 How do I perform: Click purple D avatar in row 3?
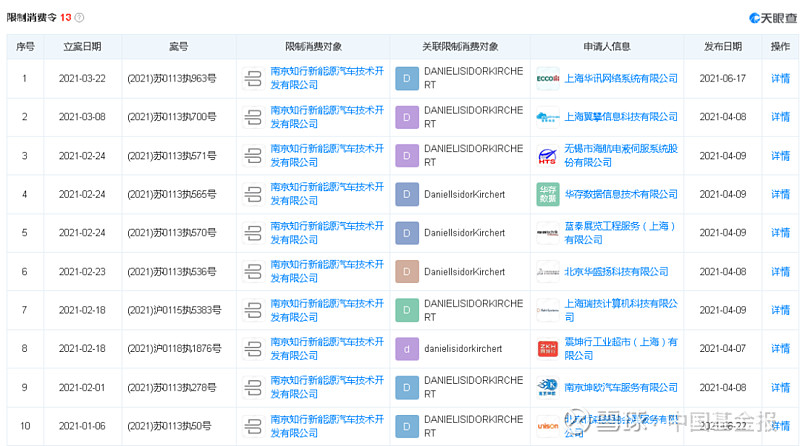point(407,156)
